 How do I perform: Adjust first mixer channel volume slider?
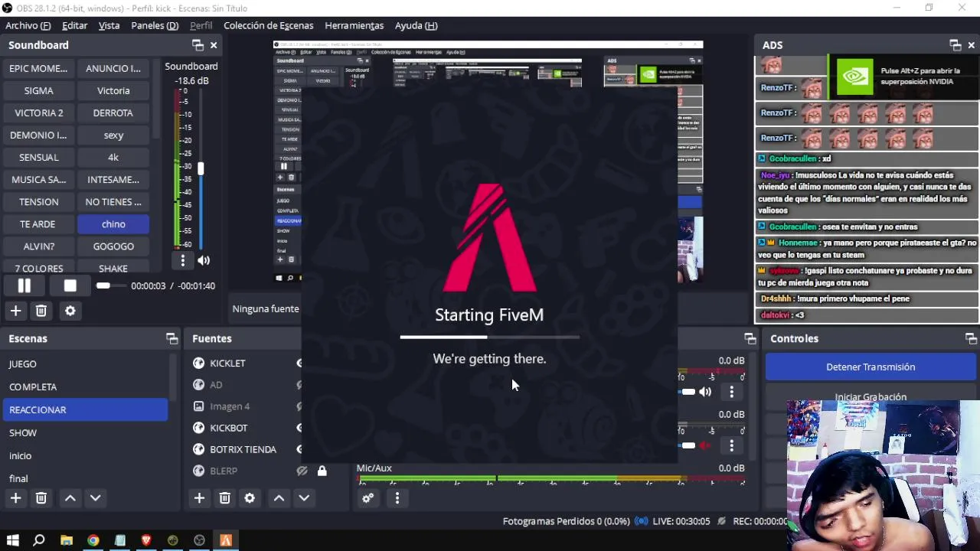pyautogui.click(x=688, y=392)
